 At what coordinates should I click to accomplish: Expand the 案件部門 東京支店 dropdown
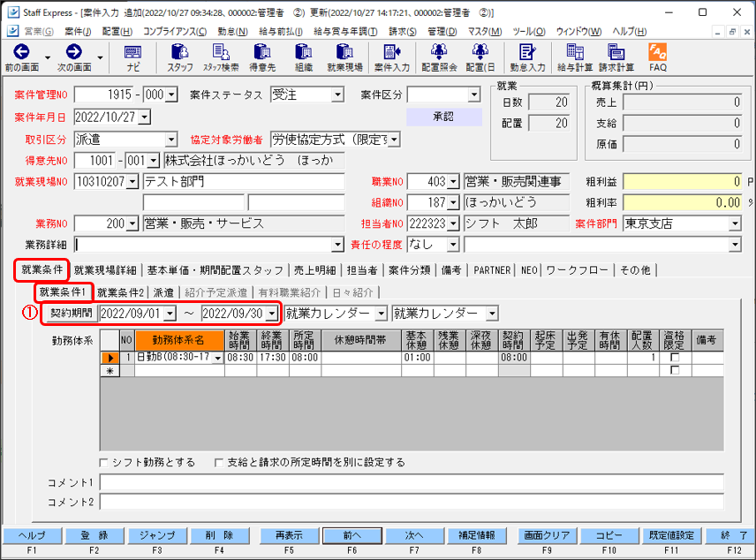pyautogui.click(x=734, y=223)
